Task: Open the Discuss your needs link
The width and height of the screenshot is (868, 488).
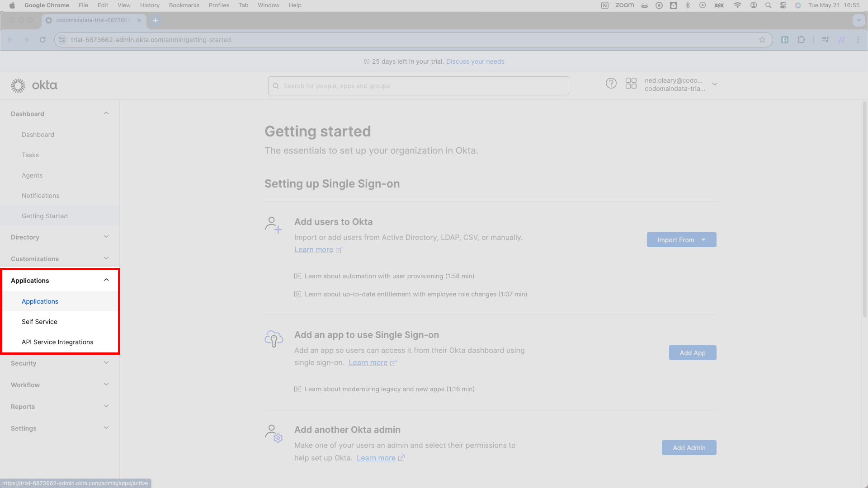Action: pyautogui.click(x=475, y=61)
